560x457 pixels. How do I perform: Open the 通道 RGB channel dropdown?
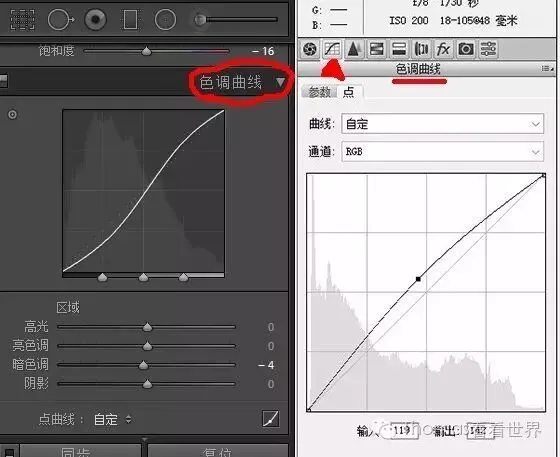pos(442,152)
